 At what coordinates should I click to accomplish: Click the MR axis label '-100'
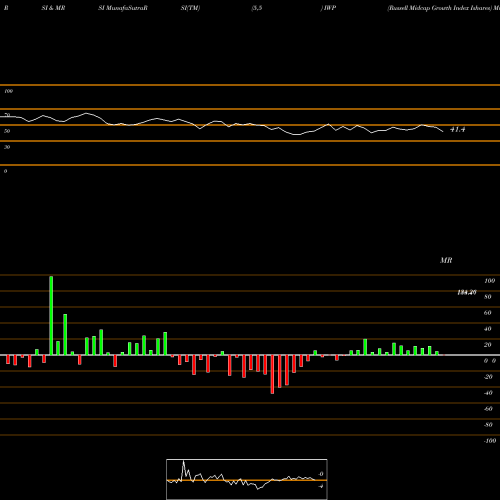pos(490,441)
